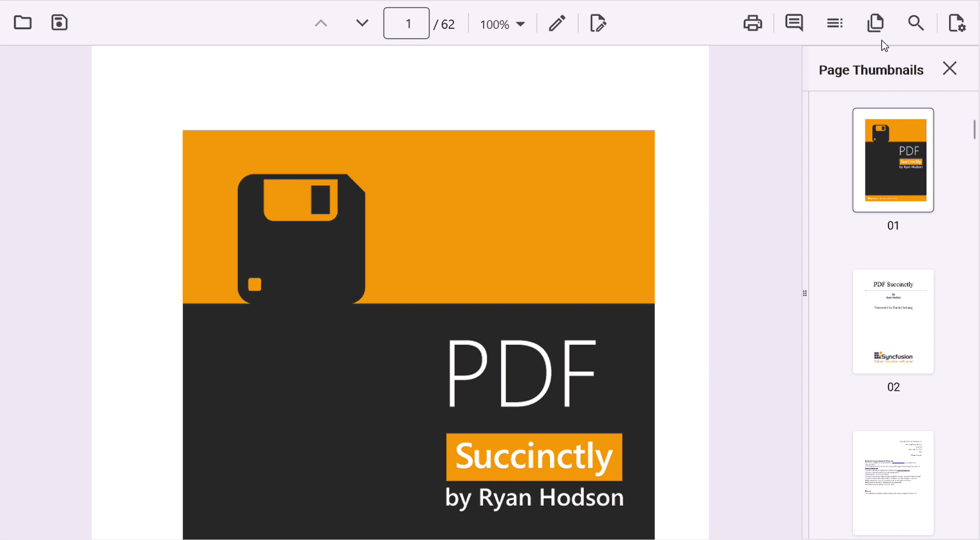The height and width of the screenshot is (540, 980).
Task: Select page 01 thumbnail
Action: (893, 160)
